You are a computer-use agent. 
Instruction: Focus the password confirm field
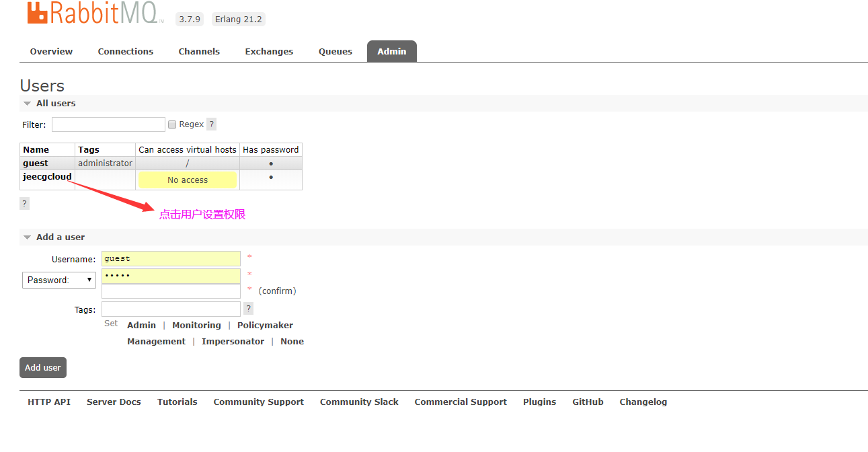pyautogui.click(x=171, y=291)
